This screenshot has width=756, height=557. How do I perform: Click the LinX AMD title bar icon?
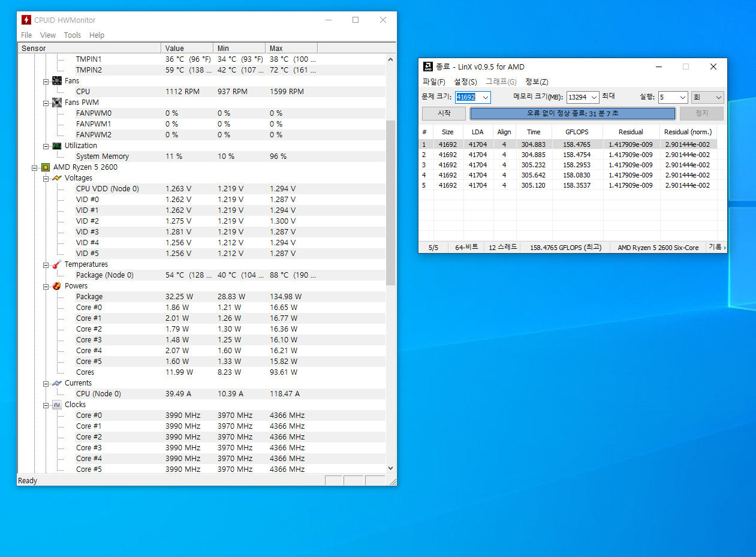[x=427, y=67]
